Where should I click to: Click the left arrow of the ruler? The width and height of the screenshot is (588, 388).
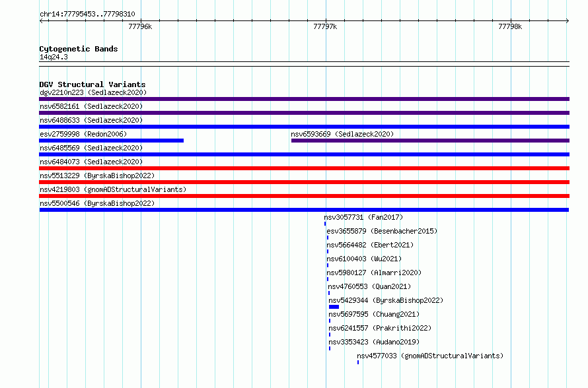click(41, 21)
